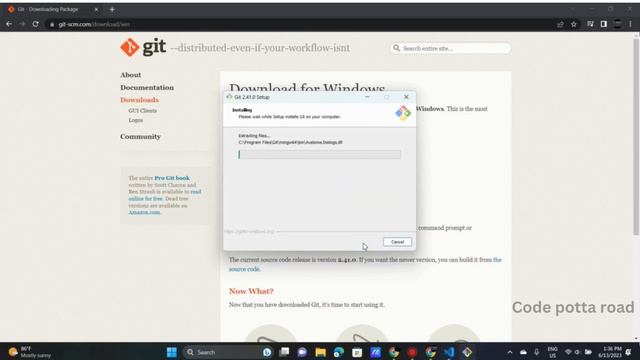Click the git-scm.com address bar
The width and height of the screenshot is (640, 360).
coord(302,24)
